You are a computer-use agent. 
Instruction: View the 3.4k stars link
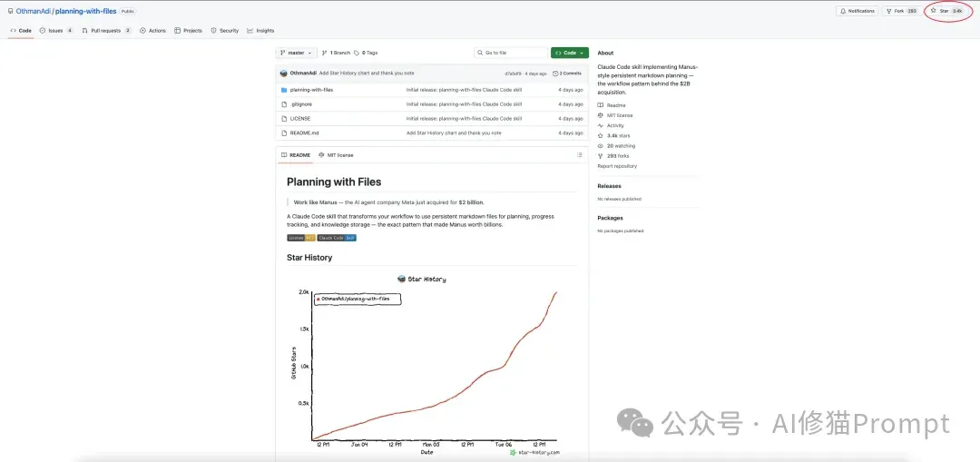pyautogui.click(x=613, y=135)
